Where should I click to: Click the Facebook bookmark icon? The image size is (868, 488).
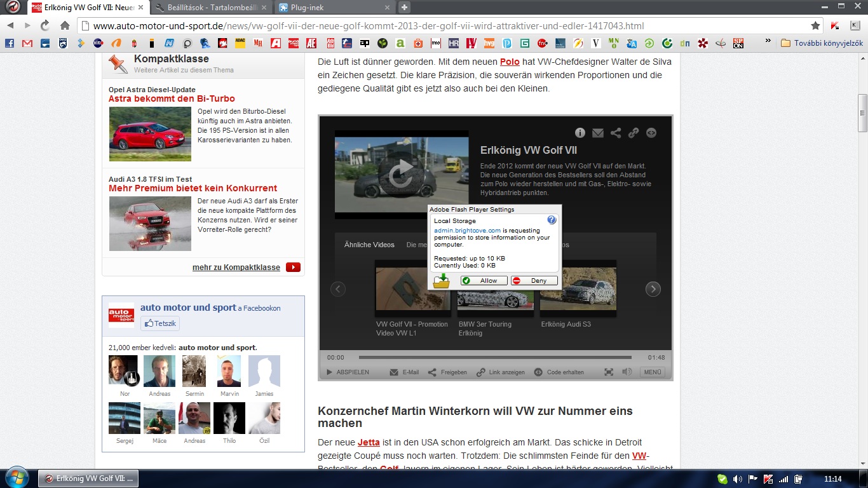pyautogui.click(x=10, y=44)
